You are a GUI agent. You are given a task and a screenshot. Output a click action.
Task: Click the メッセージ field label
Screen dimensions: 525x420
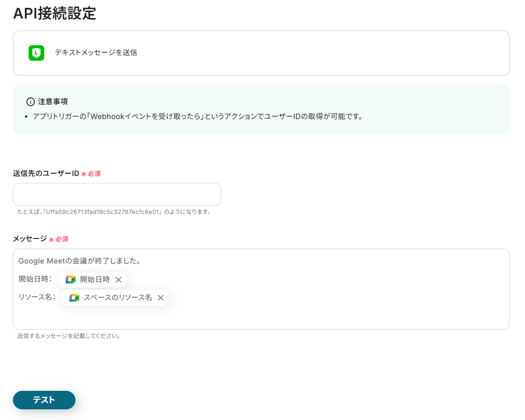click(x=30, y=239)
